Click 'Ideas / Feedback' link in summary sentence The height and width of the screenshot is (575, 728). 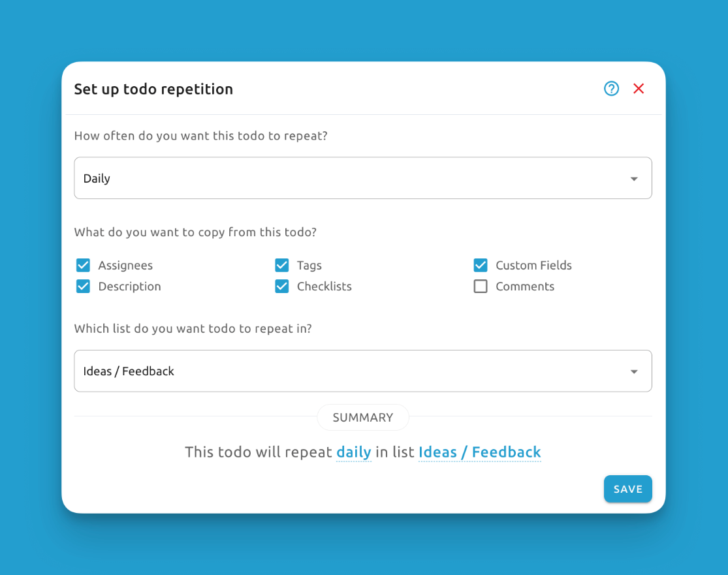[x=479, y=452]
